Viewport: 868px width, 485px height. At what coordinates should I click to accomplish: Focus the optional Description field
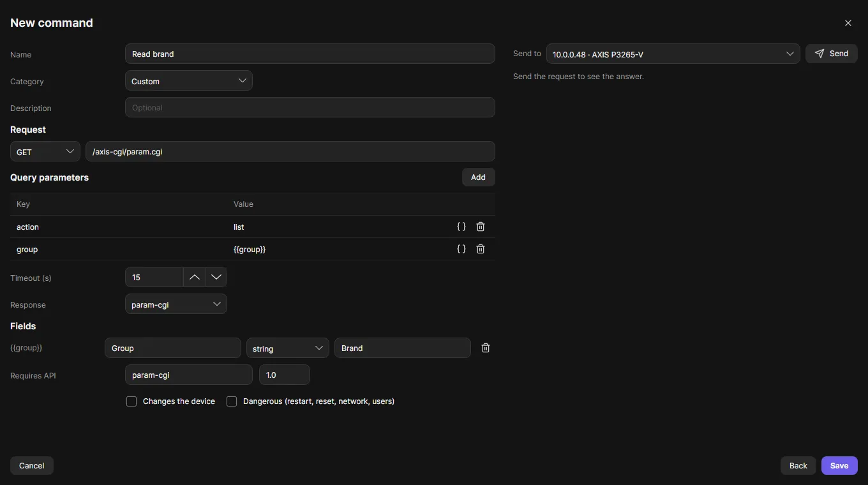[x=310, y=107]
